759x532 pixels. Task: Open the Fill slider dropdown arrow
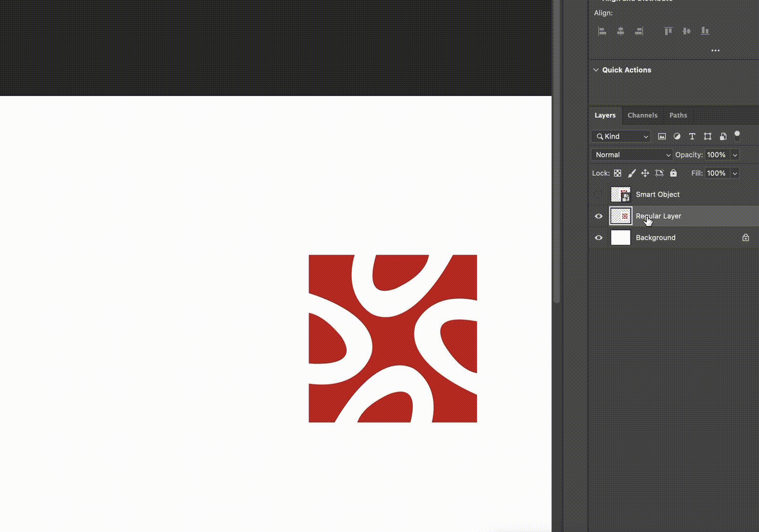(735, 173)
